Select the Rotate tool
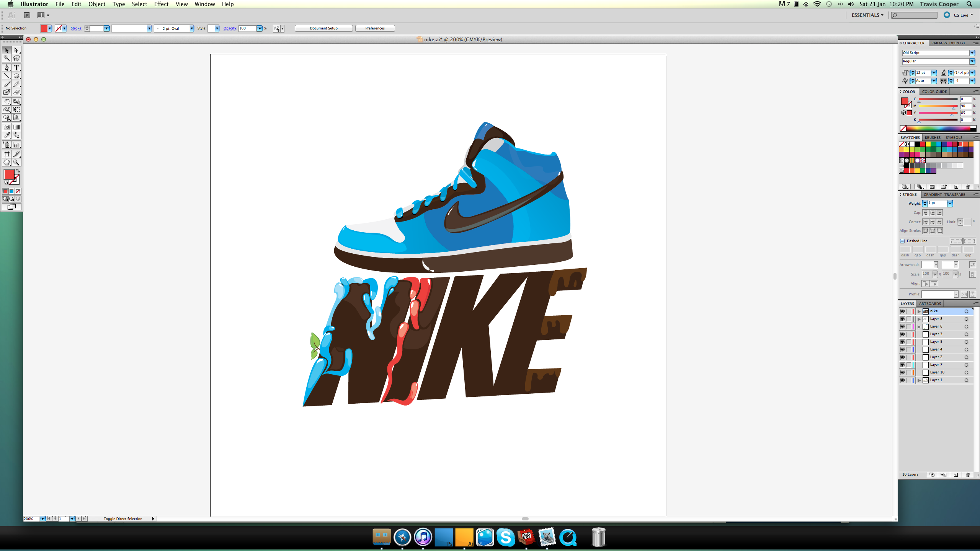The width and height of the screenshot is (980, 551). coord(7,101)
